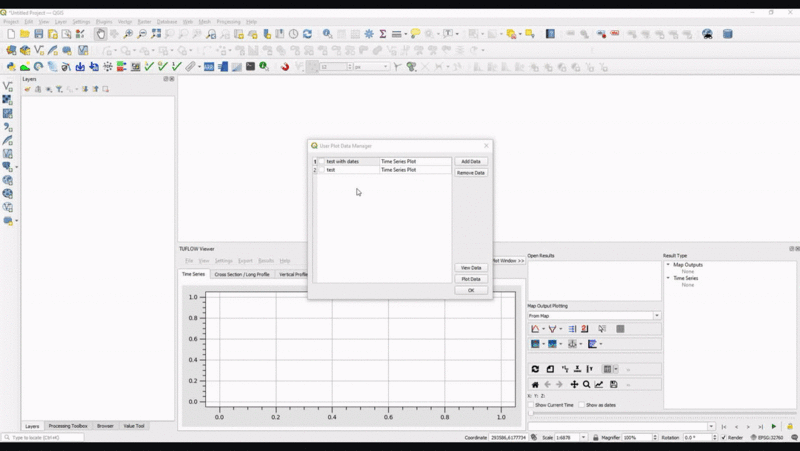Click the pan arrows icon in plot toolbar
Viewport: 800px width, 451px height.
574,384
